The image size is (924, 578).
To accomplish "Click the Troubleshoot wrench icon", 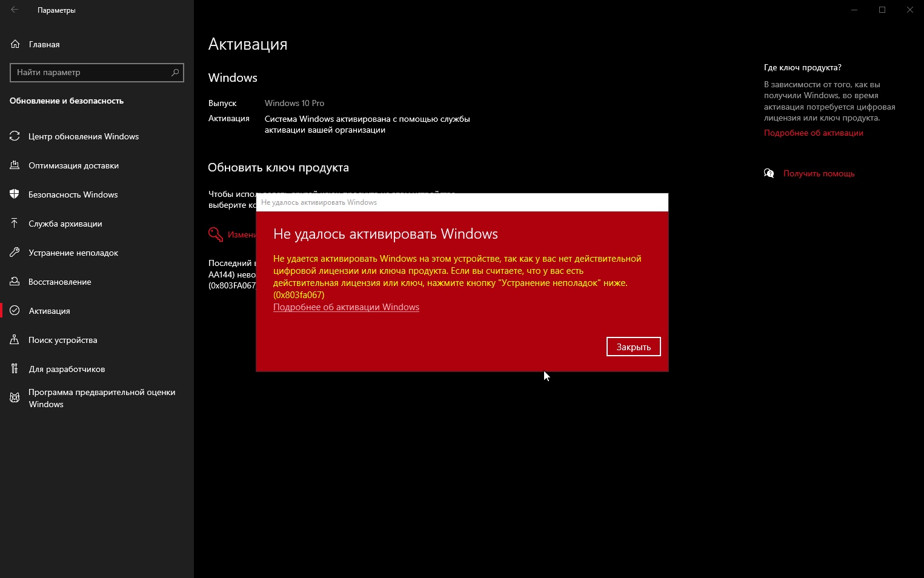I will pos(15,253).
